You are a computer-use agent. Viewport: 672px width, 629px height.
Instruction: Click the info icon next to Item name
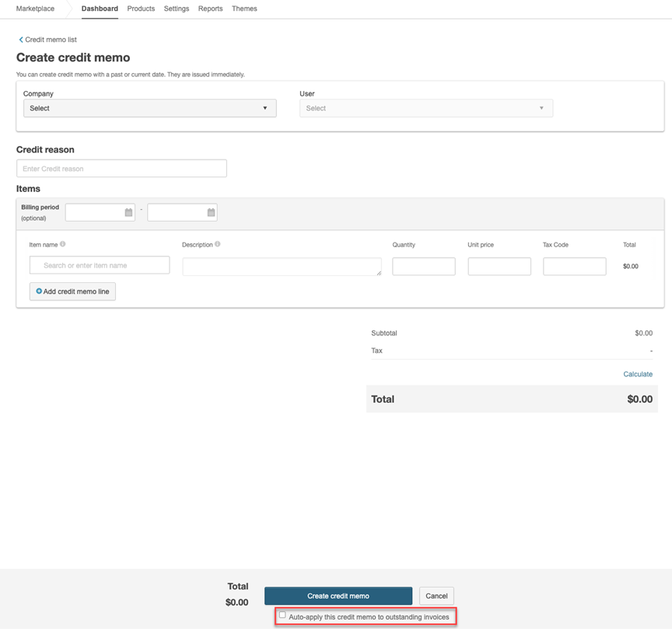coord(62,244)
